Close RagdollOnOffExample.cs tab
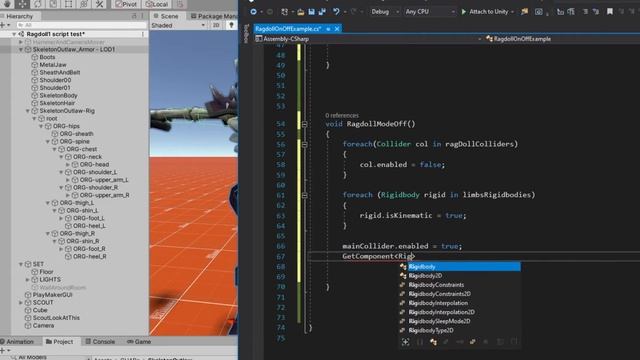Viewport: 640px width, 360px height. point(337,29)
